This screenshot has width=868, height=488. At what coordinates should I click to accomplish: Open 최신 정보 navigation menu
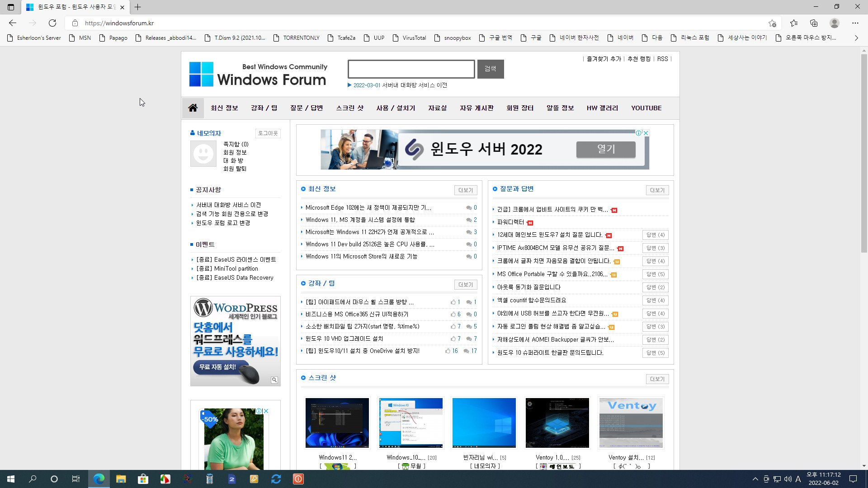point(224,108)
